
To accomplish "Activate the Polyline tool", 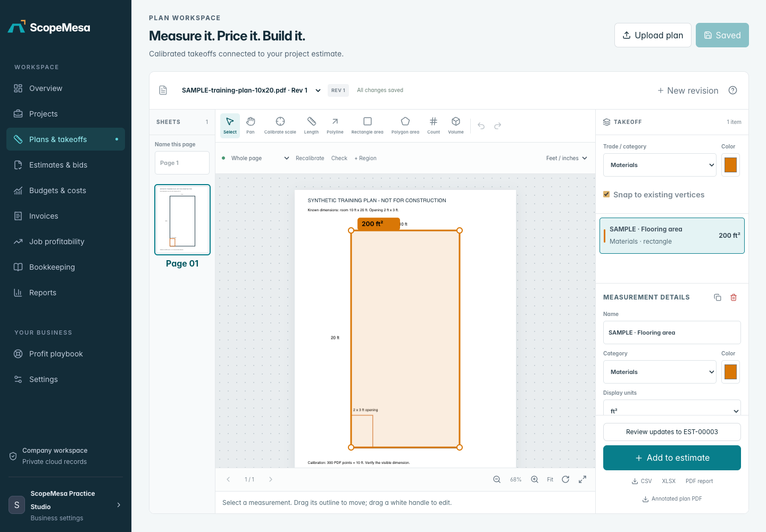I will click(x=335, y=126).
